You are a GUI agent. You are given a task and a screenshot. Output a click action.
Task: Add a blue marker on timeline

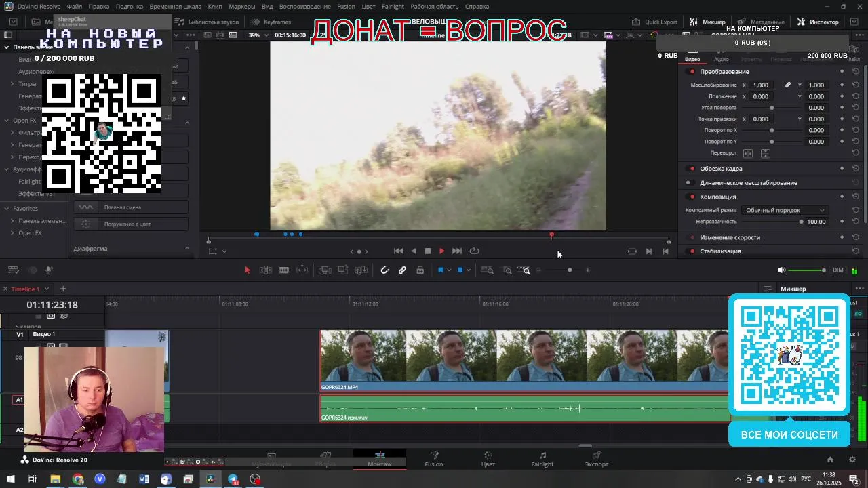460,270
